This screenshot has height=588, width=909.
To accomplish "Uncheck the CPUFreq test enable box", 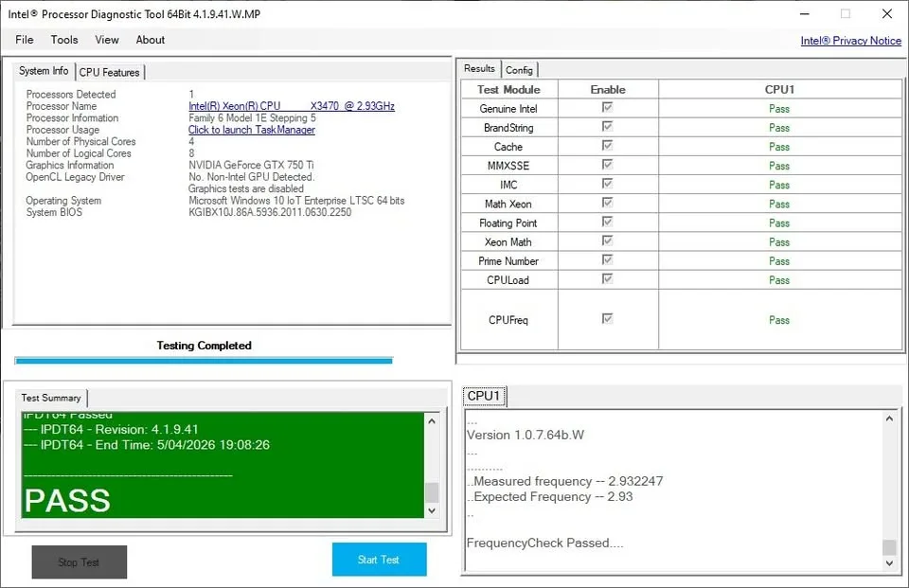I will tap(607, 319).
